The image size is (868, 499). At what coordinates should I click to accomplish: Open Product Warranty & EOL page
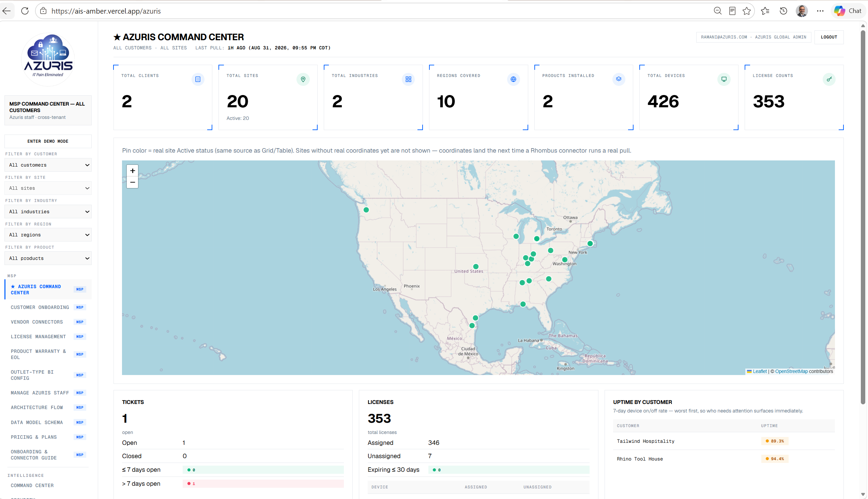(x=48, y=354)
